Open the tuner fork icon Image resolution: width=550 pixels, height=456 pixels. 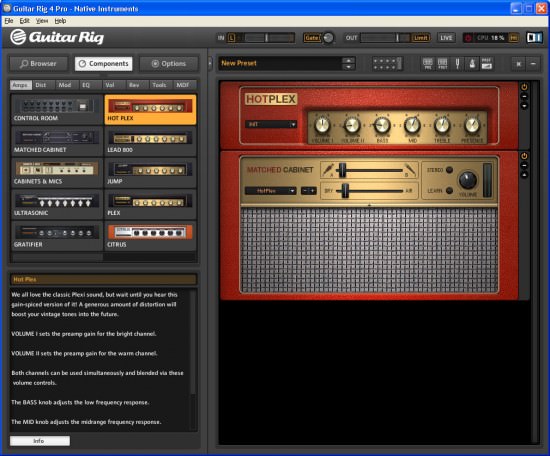457,64
